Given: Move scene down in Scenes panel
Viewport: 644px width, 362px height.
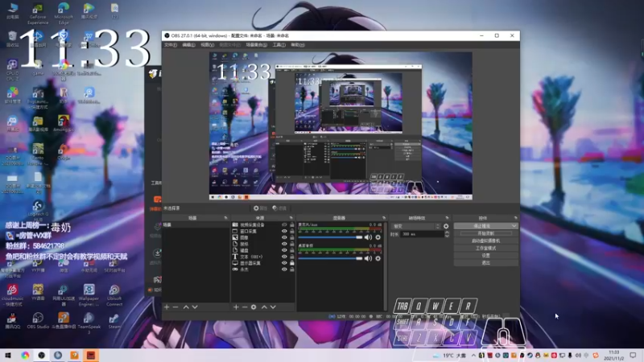Looking at the screenshot, I should [x=195, y=307].
